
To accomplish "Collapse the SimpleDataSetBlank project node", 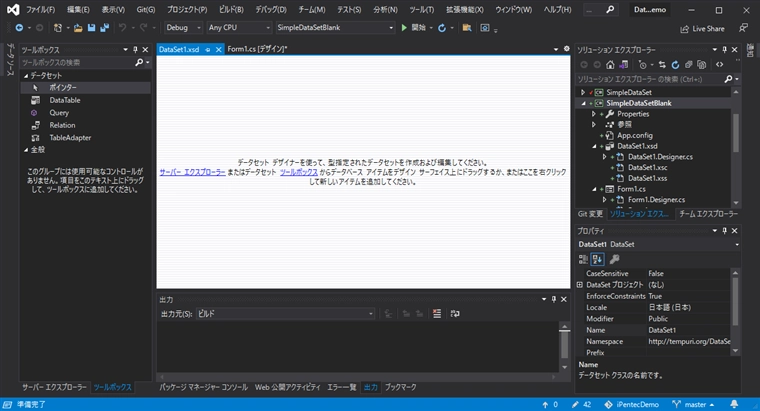I will click(583, 103).
